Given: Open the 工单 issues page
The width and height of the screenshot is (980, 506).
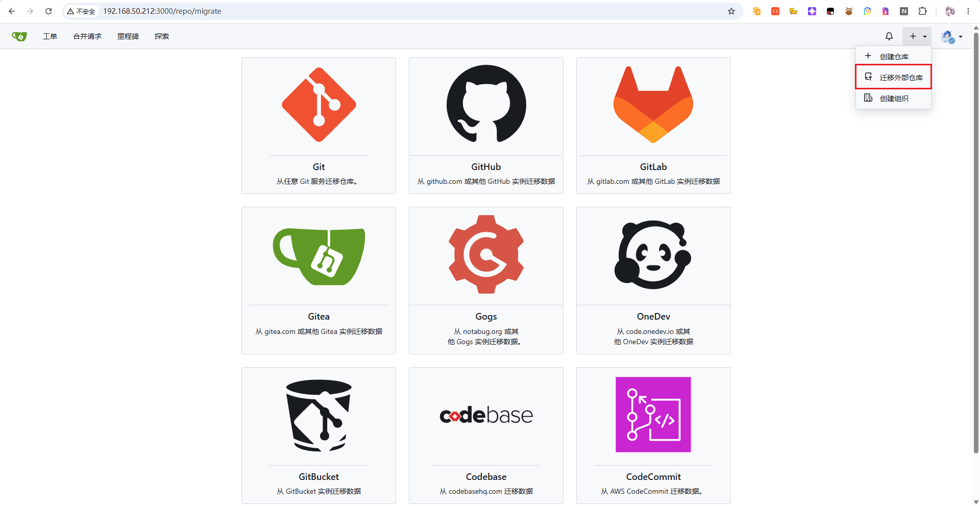Looking at the screenshot, I should (x=50, y=36).
